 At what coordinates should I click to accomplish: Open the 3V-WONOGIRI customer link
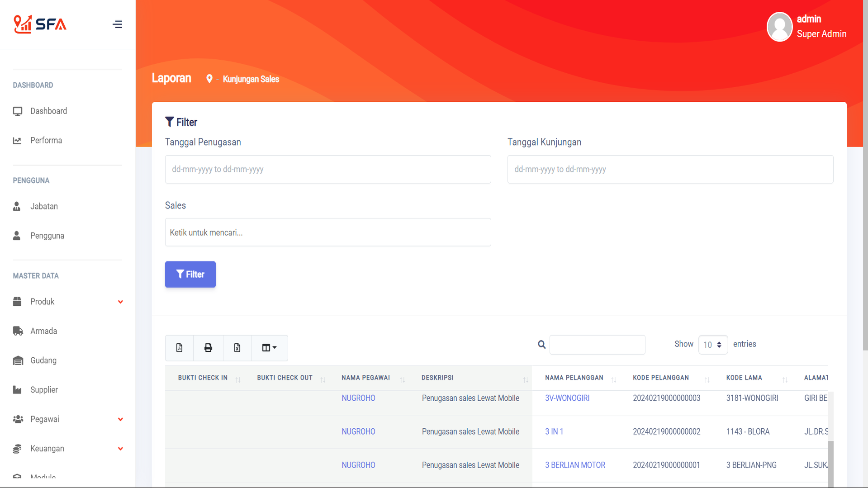tap(567, 398)
